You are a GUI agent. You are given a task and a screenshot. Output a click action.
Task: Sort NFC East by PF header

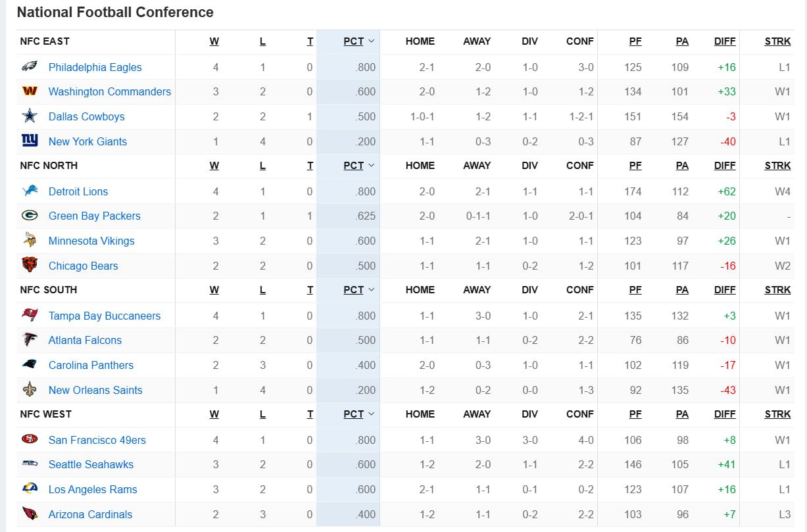[x=635, y=41]
